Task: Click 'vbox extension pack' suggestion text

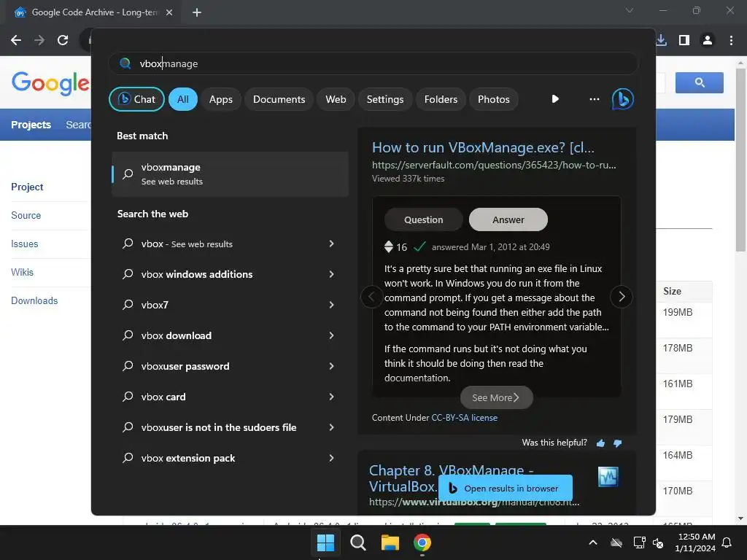Action: click(x=188, y=458)
